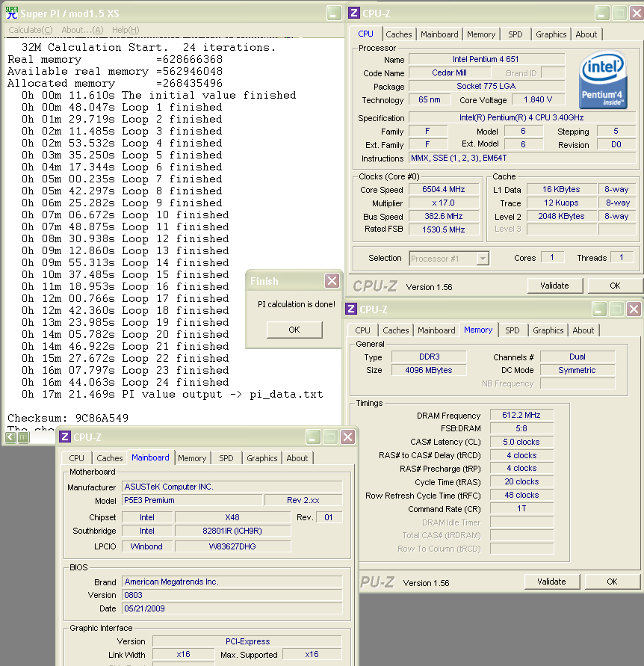
Task: Close the CPU-Z Memory window
Action: [x=634, y=309]
